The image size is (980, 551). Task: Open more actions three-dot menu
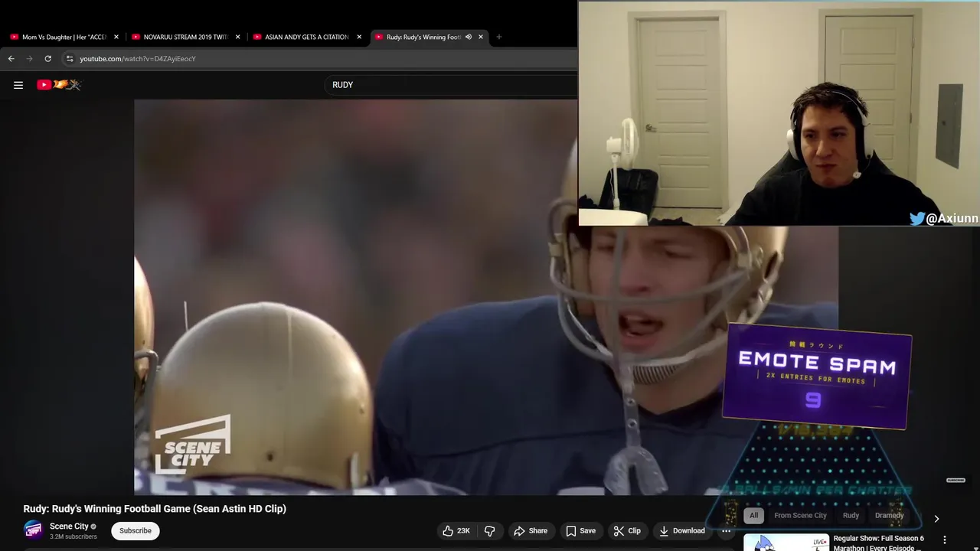[x=727, y=530]
